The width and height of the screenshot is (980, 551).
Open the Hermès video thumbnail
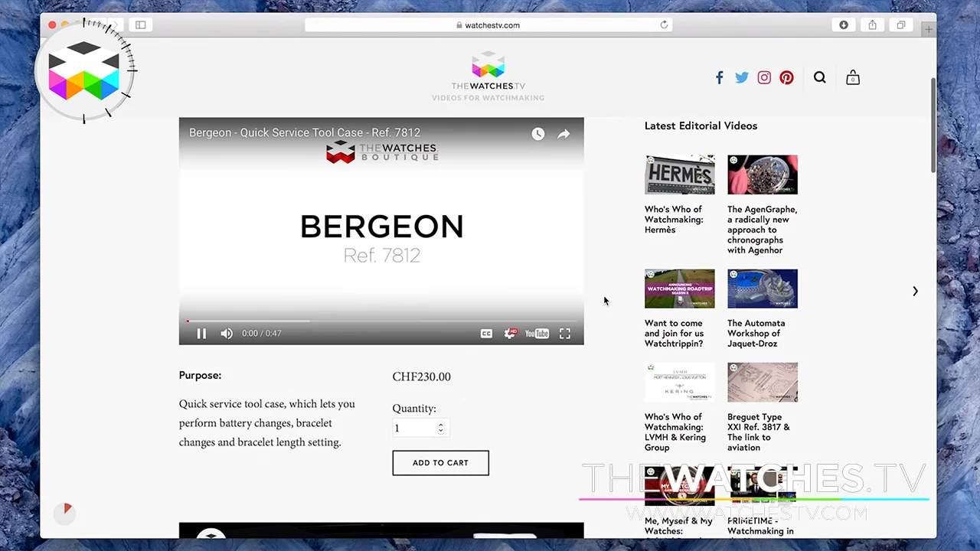[680, 174]
